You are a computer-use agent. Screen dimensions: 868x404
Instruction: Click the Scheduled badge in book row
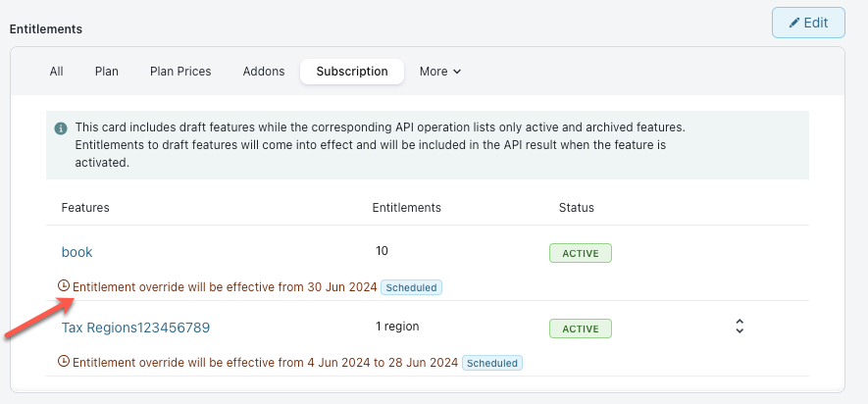[x=411, y=287]
